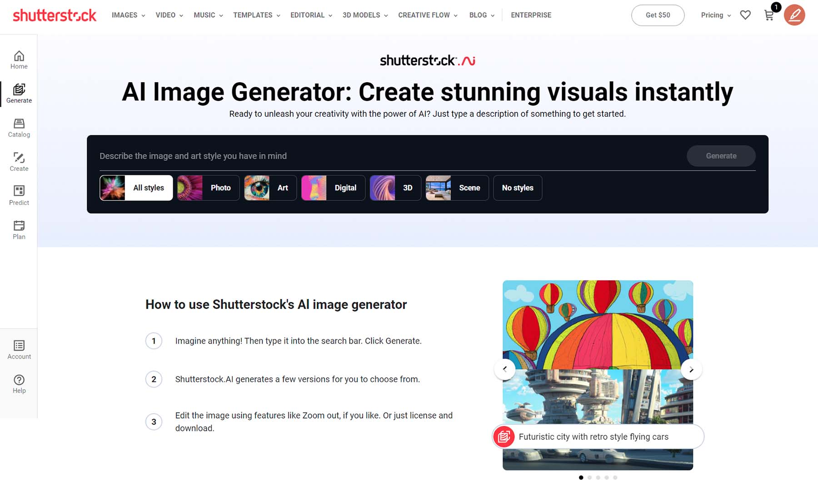Screen dimensions: 818x504
Task: Select the first carousel dot
Action: pos(581,478)
